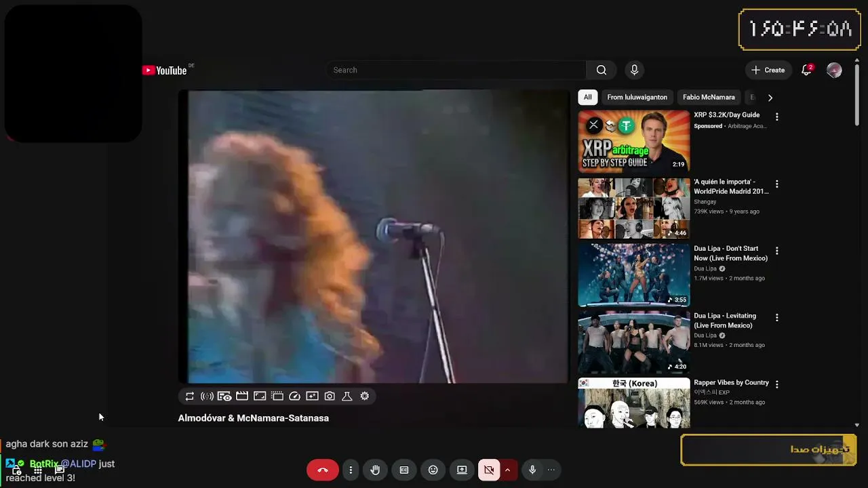Click the title Almodóvar & McNamara-Satanasa
This screenshot has height=488, width=868.
point(254,418)
